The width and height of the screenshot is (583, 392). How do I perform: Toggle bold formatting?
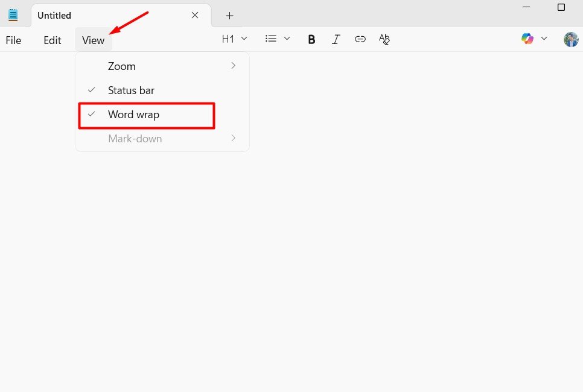coord(311,39)
